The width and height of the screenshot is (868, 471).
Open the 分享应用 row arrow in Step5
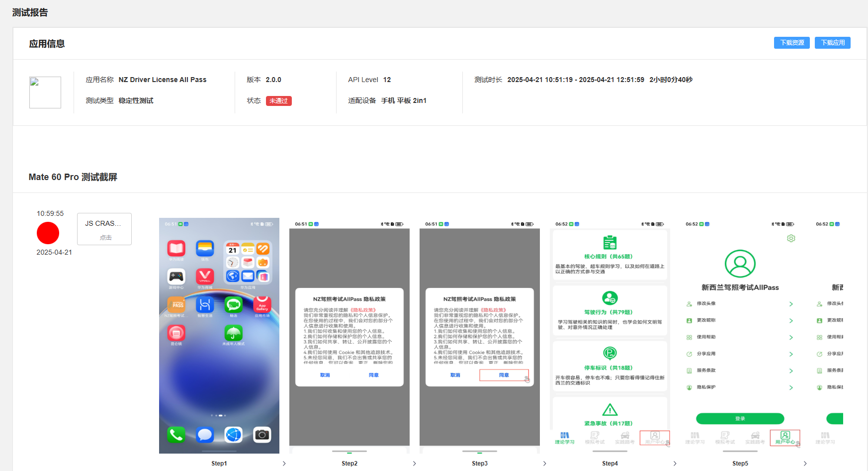pyautogui.click(x=791, y=354)
